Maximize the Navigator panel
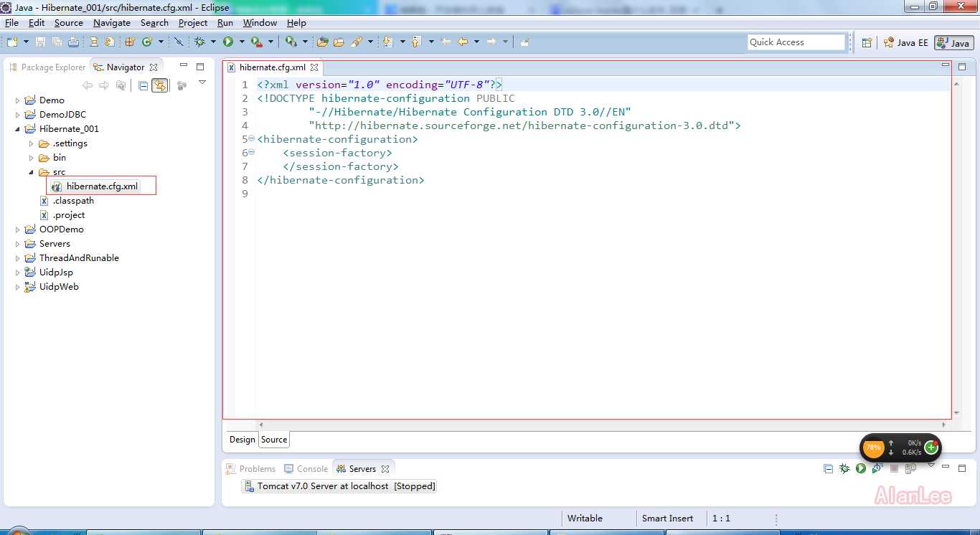The width and height of the screenshot is (980, 535). click(200, 67)
